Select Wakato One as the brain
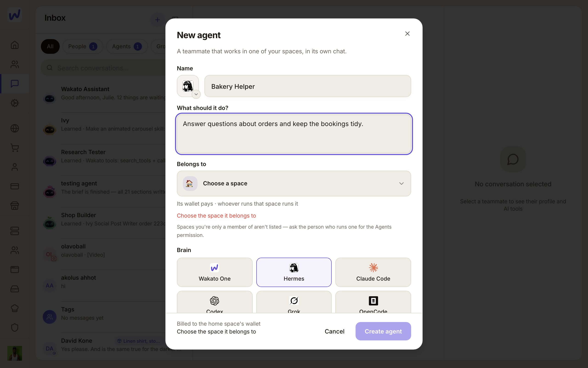This screenshot has height=368, width=588. point(215,272)
